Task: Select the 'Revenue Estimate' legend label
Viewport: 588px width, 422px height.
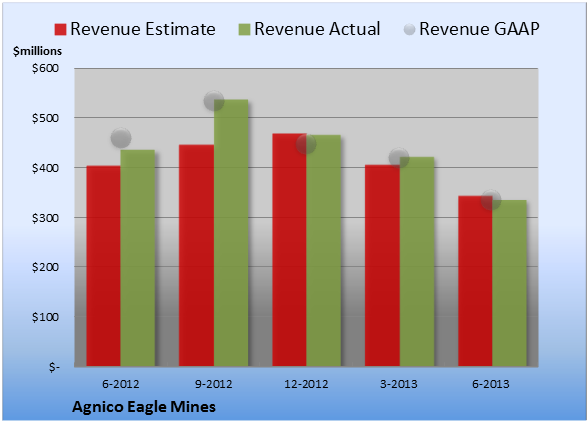Action: [x=143, y=29]
